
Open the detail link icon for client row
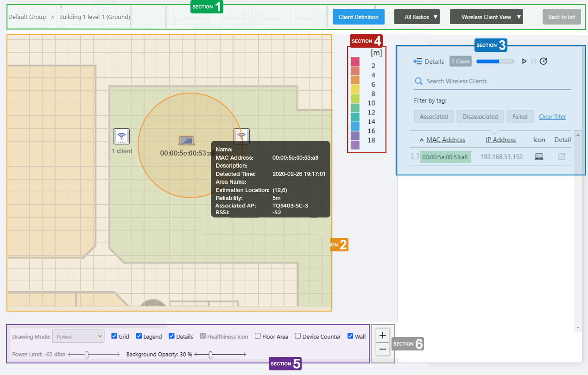(562, 156)
